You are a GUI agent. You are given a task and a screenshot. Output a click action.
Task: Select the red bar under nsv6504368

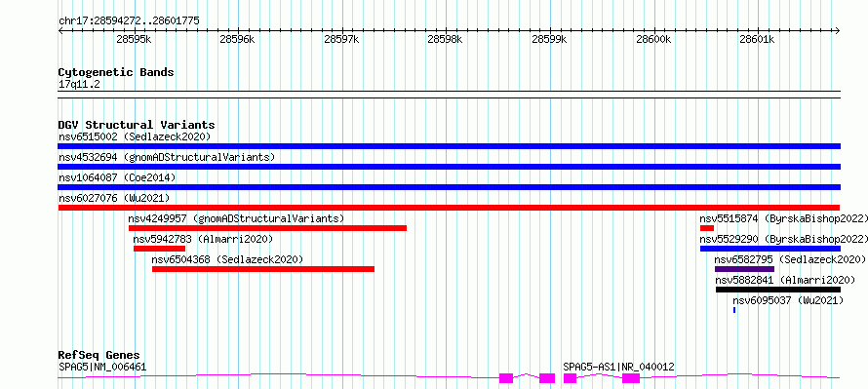pyautogui.click(x=263, y=269)
